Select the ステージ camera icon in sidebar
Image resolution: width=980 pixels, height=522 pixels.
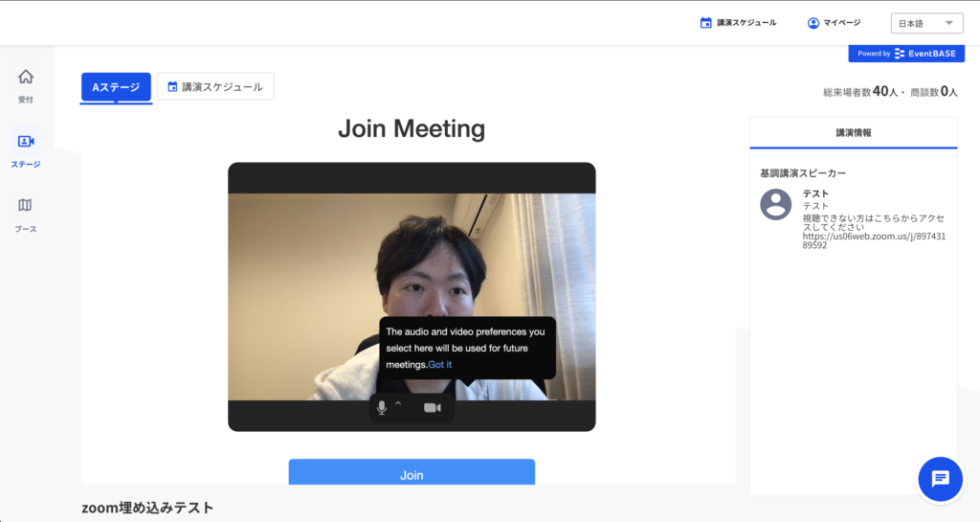tap(26, 142)
